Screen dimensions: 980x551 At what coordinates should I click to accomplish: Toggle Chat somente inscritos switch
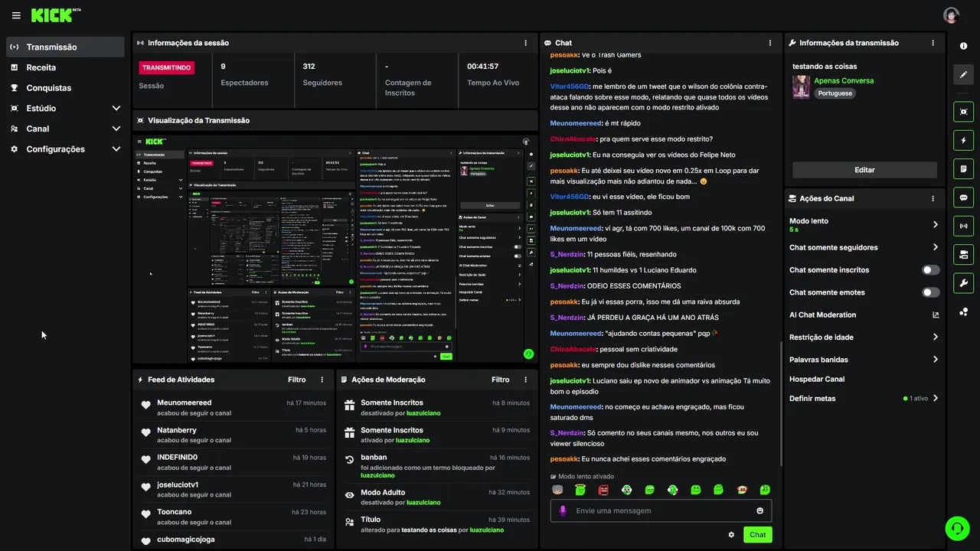[x=931, y=270]
